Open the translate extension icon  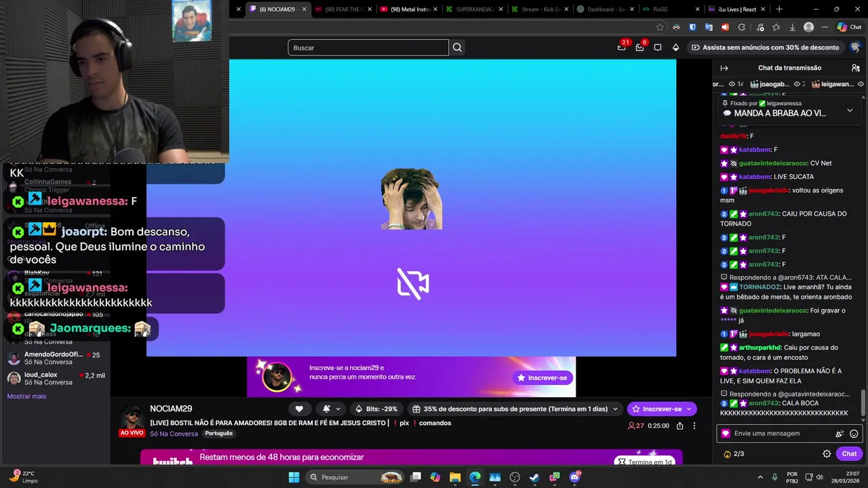click(x=709, y=27)
